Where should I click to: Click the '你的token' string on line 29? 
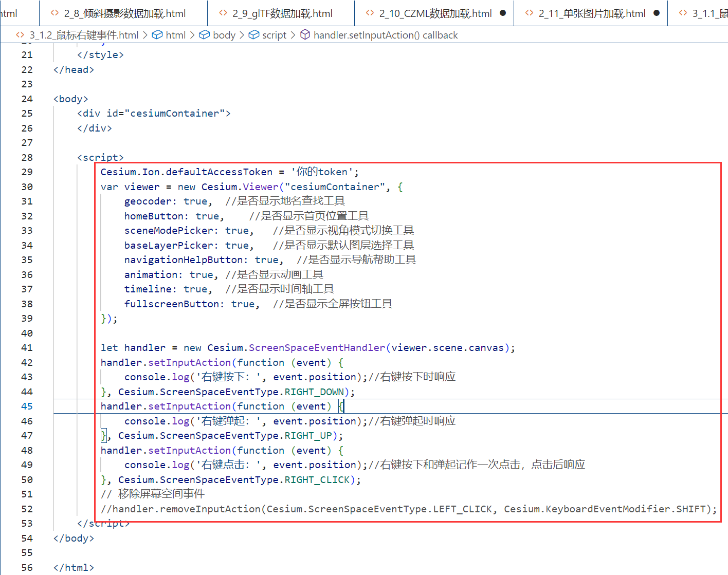322,172
